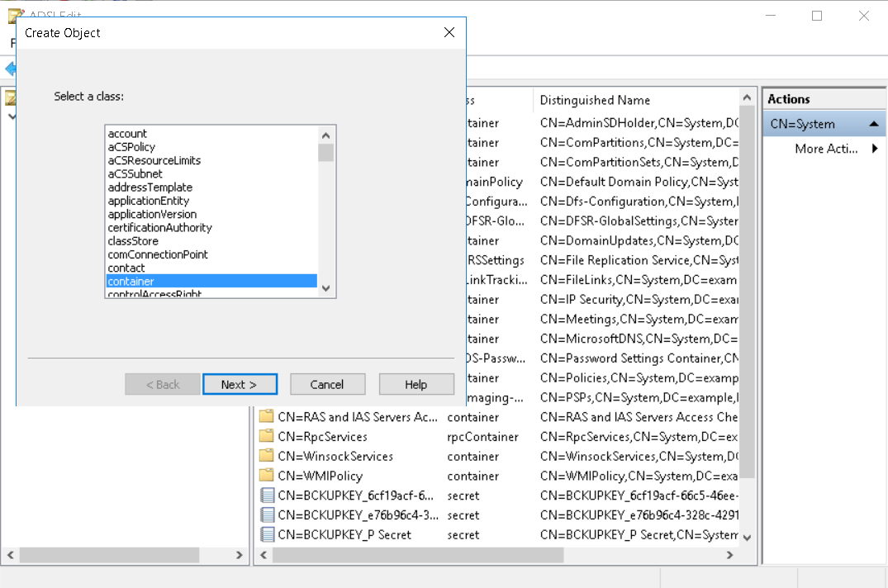Expand the More Actions submenu arrow
This screenshot has width=888, height=588.
click(x=875, y=149)
